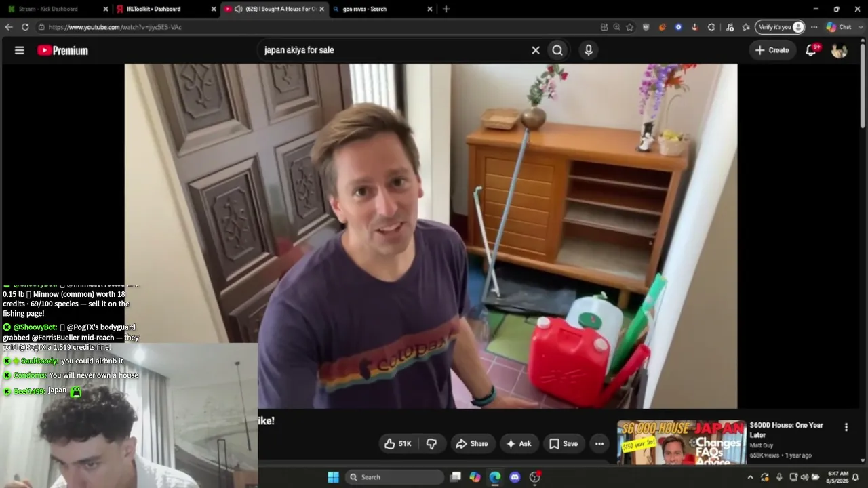Viewport: 868px width, 488px height.
Task: Open the taskbar volume control
Action: coord(805,477)
